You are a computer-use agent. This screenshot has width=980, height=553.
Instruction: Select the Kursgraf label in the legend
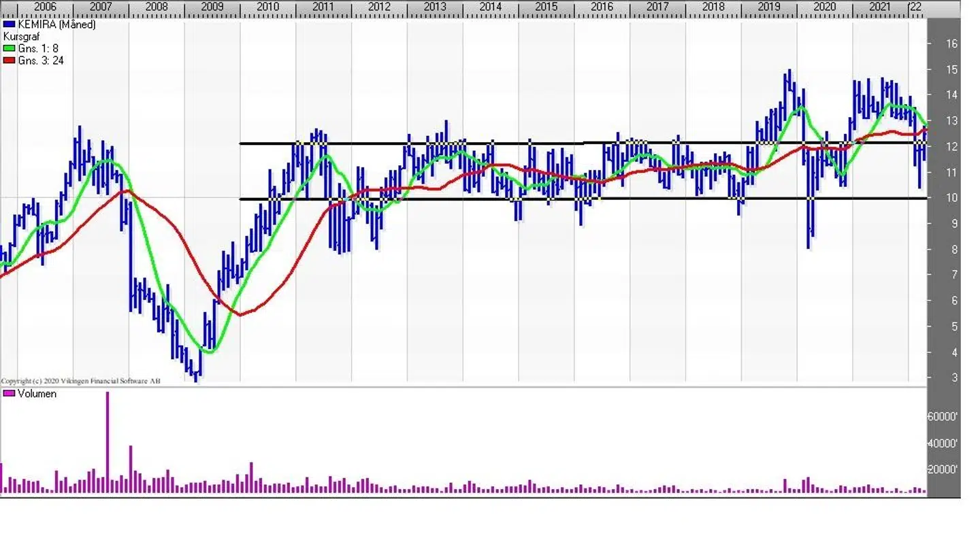[21, 37]
